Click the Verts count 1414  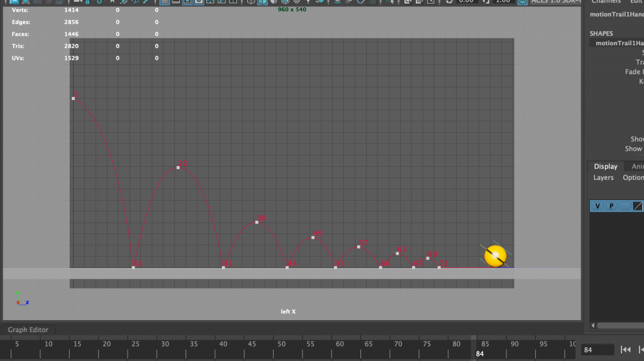[x=72, y=10]
